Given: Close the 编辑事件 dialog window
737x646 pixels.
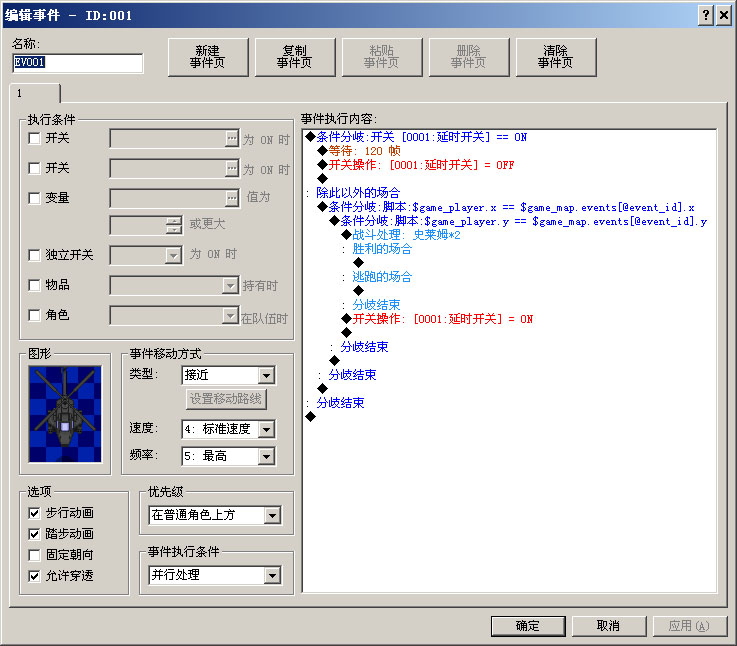Looking at the screenshot, I should (x=724, y=16).
